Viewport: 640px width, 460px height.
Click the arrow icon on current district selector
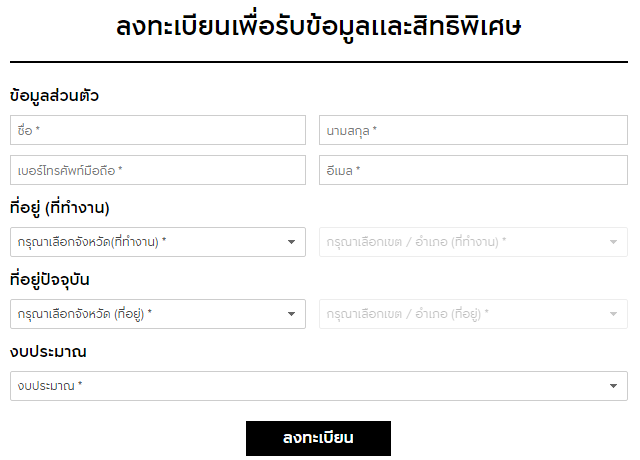tap(613, 314)
